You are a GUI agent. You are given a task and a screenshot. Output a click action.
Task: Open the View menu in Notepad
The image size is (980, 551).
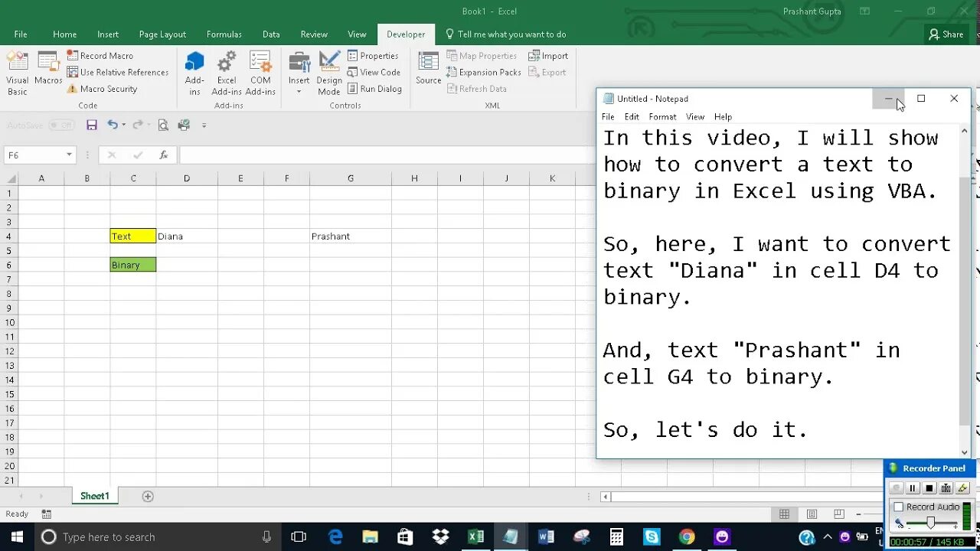coord(695,117)
